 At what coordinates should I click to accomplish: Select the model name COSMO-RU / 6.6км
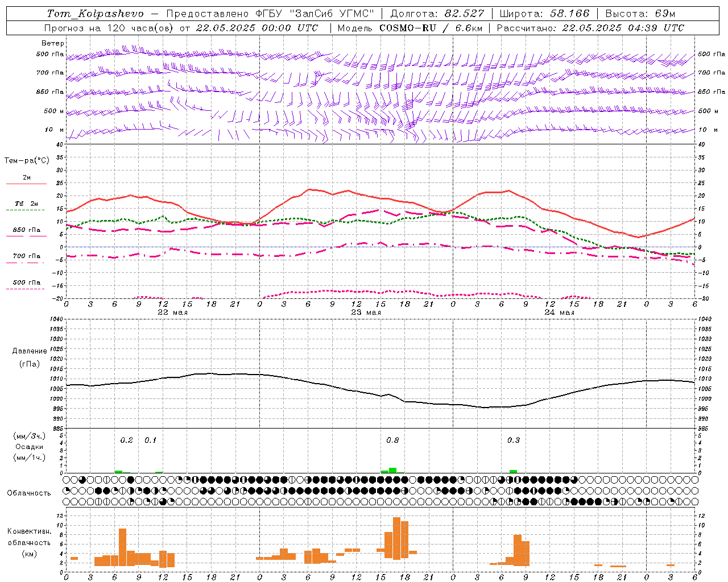coord(431,28)
